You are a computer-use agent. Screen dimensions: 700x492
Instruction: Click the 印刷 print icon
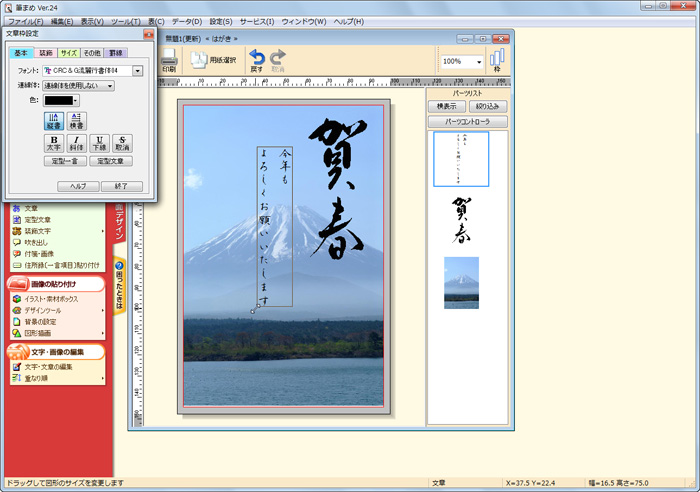click(x=169, y=59)
